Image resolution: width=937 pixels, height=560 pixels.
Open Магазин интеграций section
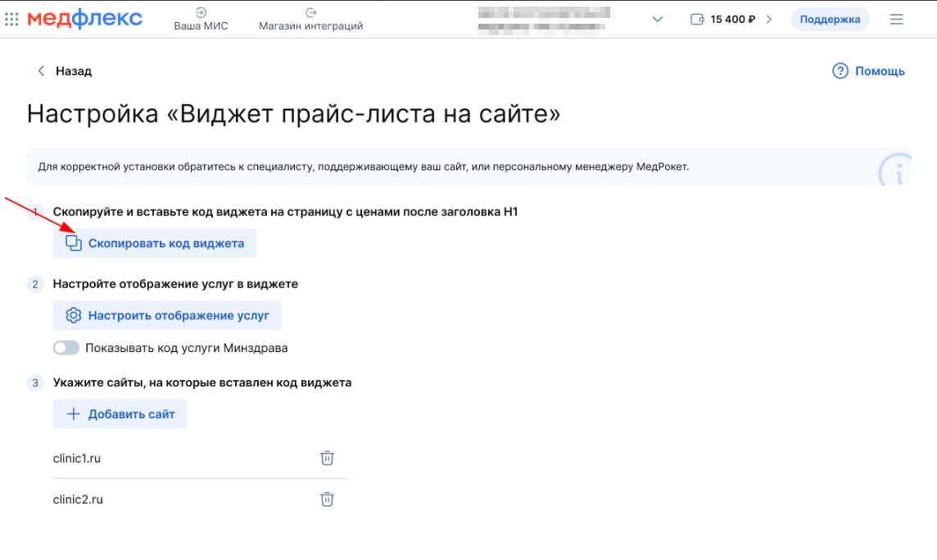click(x=310, y=20)
